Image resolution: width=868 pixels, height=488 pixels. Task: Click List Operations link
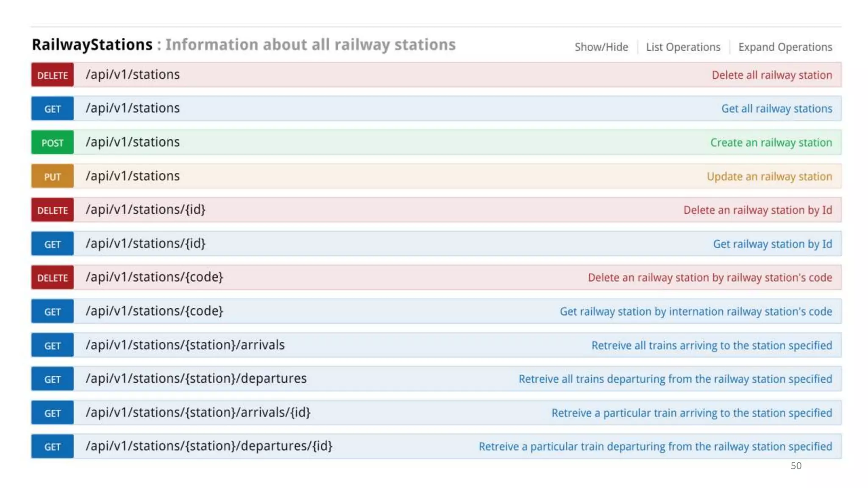(x=683, y=47)
